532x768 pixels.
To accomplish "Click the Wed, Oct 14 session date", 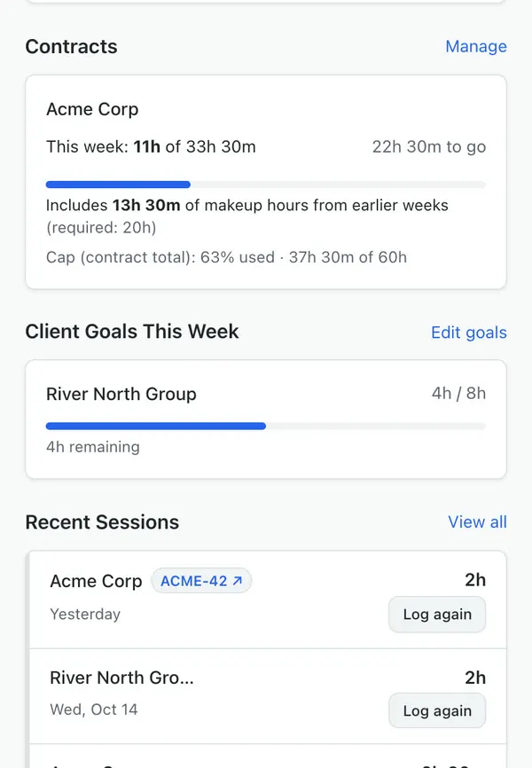I will [x=94, y=709].
